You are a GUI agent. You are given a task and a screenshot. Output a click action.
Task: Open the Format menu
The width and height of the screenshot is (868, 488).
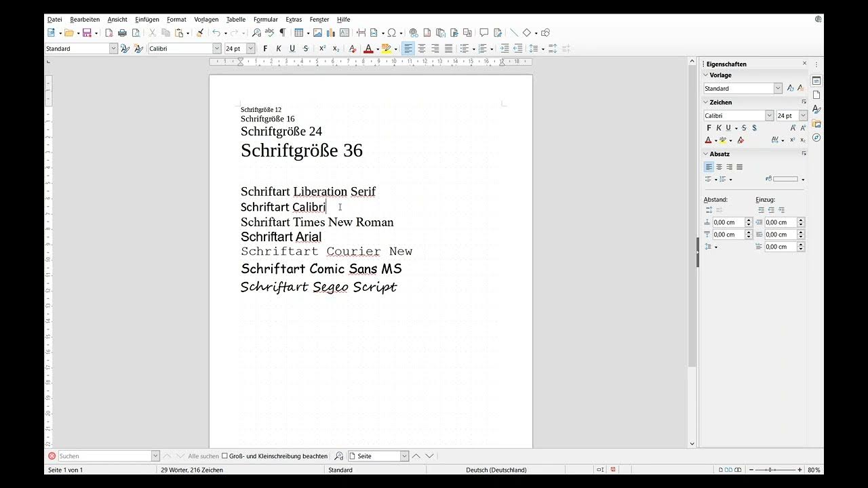(176, 20)
